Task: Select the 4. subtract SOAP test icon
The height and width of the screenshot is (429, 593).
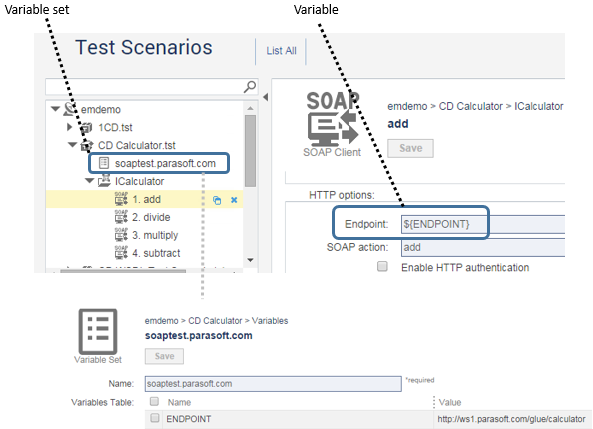Action: click(121, 253)
